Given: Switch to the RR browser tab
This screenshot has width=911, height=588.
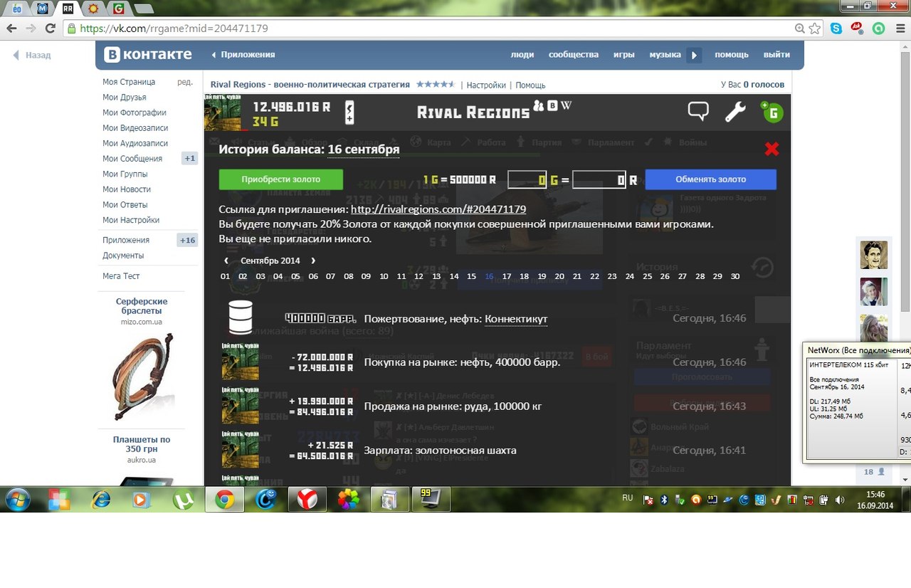Looking at the screenshot, I should point(68,9).
